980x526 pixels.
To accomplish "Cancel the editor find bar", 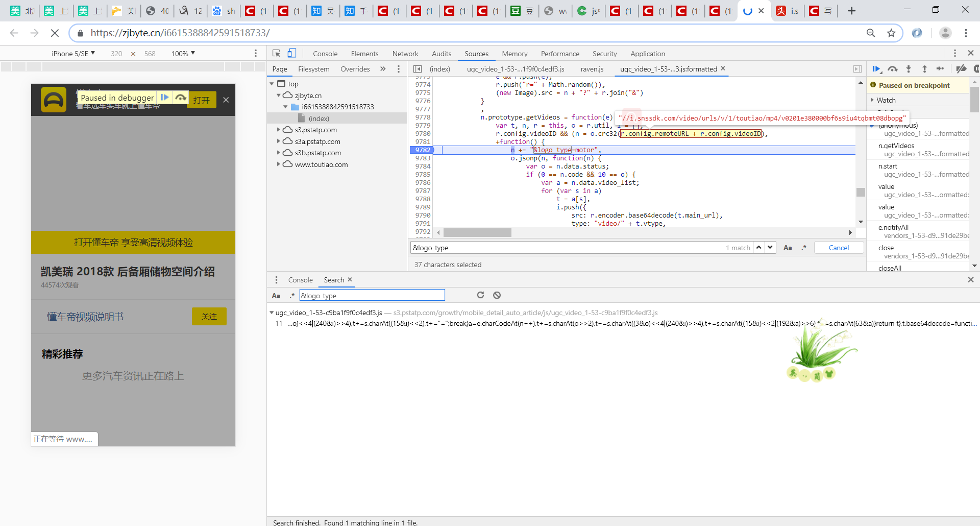I will click(x=839, y=248).
